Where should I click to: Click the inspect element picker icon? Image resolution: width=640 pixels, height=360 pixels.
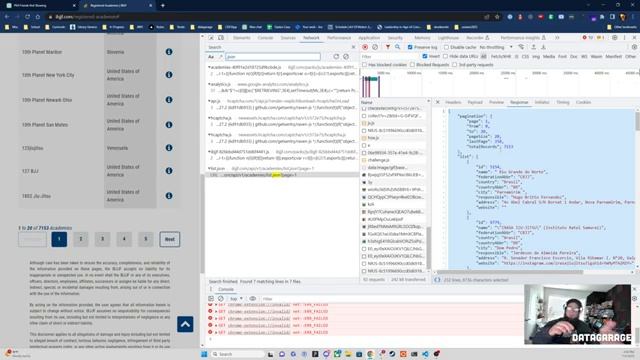(211, 38)
